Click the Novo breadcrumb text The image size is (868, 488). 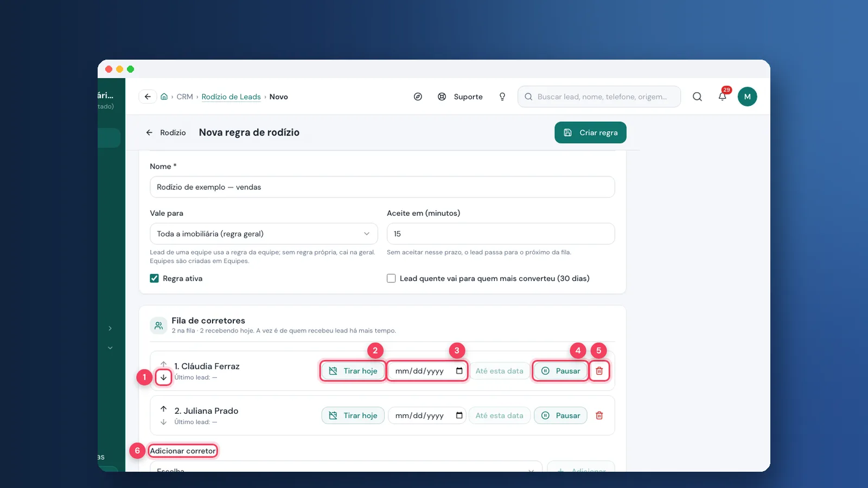point(279,97)
